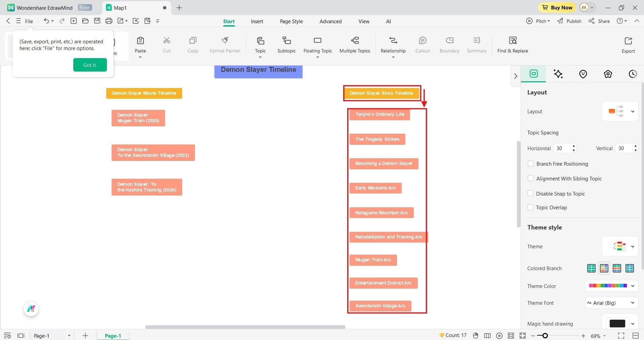Click the back arrow icon
644x340 pixels.
8,21
